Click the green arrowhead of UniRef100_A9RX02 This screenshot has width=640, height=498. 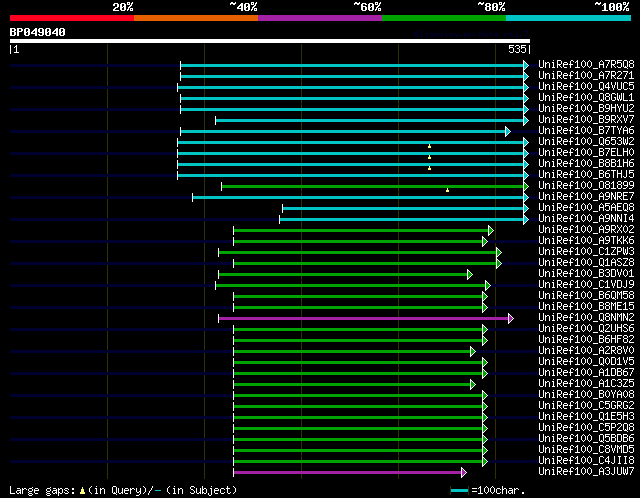click(x=491, y=231)
